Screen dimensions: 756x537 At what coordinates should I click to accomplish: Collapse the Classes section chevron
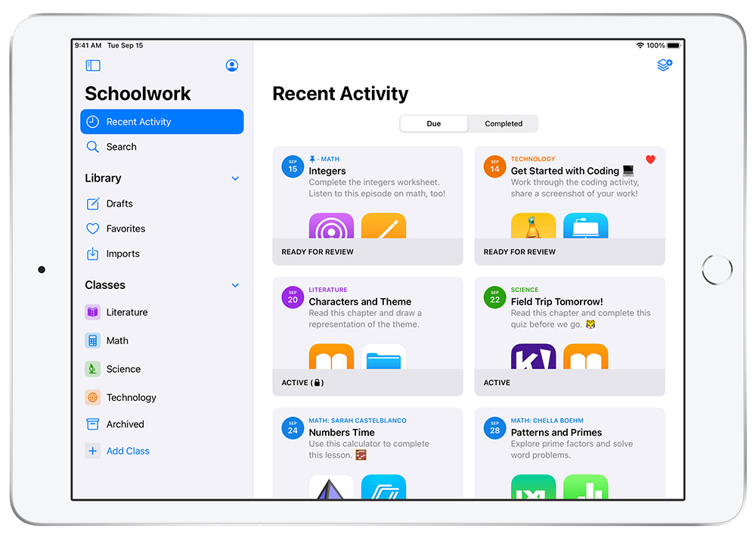pyautogui.click(x=235, y=285)
